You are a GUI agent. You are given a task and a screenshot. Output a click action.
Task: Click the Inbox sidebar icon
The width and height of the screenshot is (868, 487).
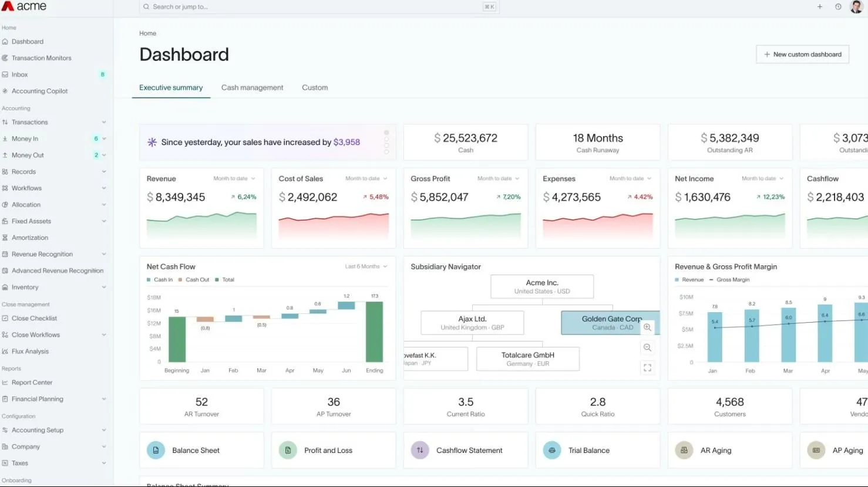[5, 75]
